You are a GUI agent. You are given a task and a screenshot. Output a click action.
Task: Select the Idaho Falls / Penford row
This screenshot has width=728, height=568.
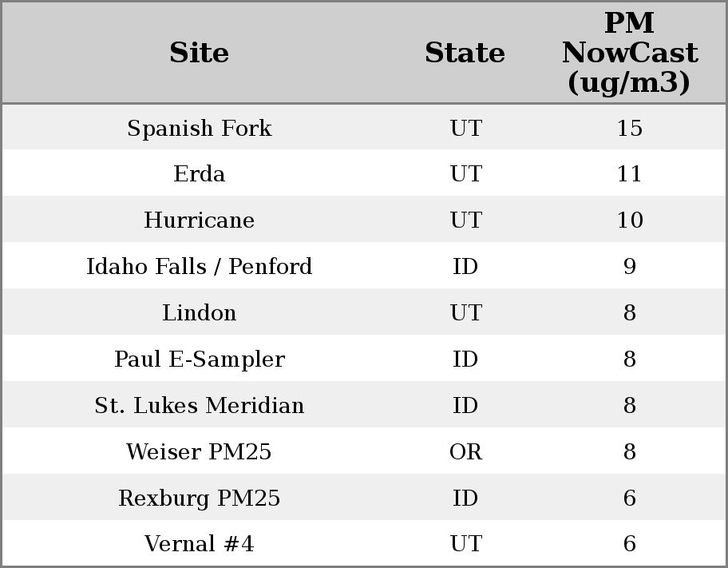click(x=199, y=267)
